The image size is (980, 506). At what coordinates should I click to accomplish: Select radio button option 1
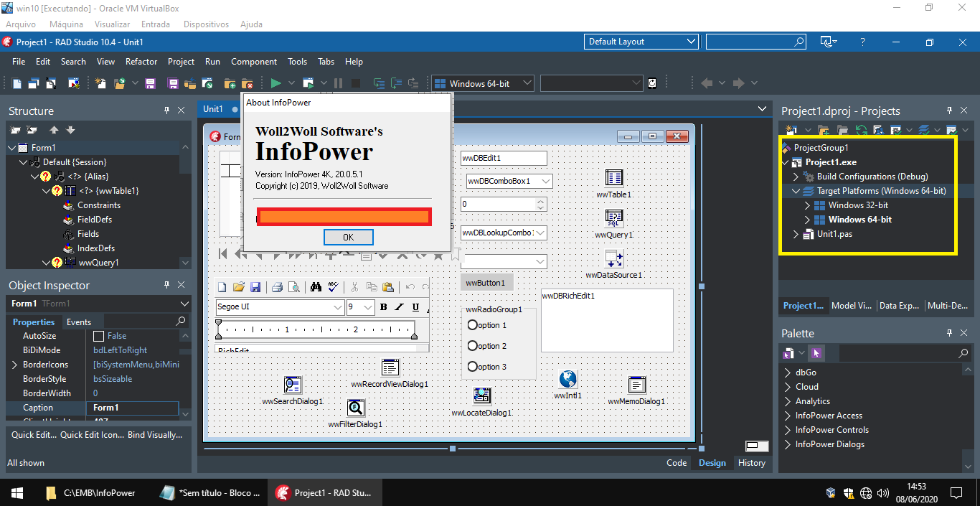pos(473,325)
